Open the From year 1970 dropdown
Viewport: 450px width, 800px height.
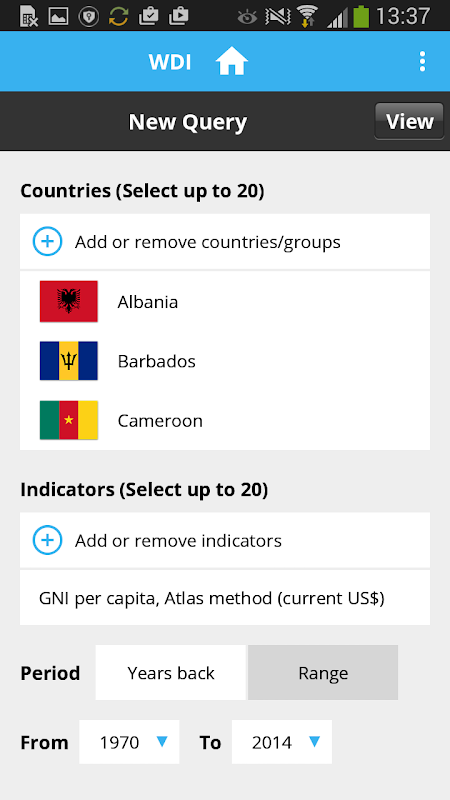coord(129,742)
